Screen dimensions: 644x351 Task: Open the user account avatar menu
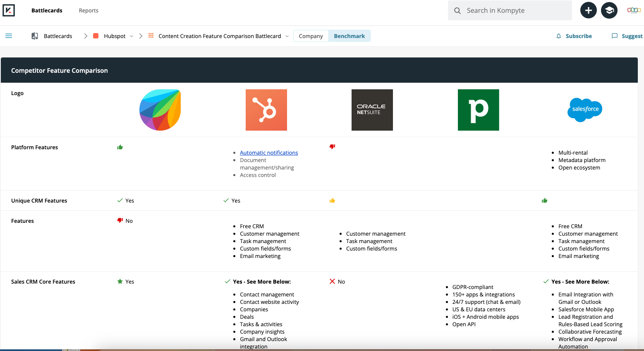coord(634,10)
